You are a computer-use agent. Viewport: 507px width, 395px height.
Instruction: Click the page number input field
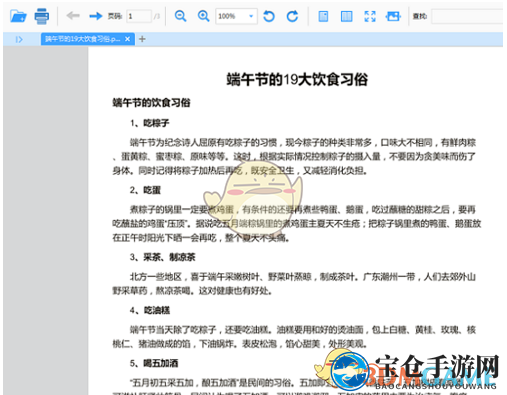click(x=139, y=16)
